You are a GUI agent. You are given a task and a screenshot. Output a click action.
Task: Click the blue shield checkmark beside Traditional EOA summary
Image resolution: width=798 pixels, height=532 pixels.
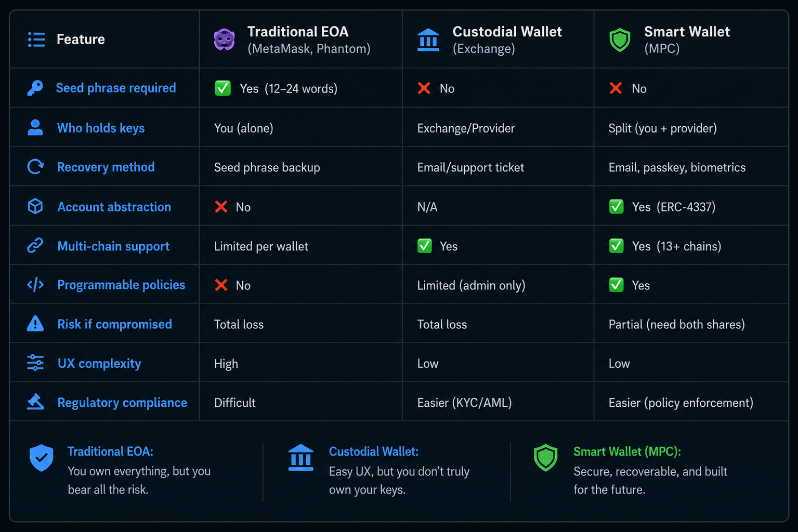[x=42, y=458]
